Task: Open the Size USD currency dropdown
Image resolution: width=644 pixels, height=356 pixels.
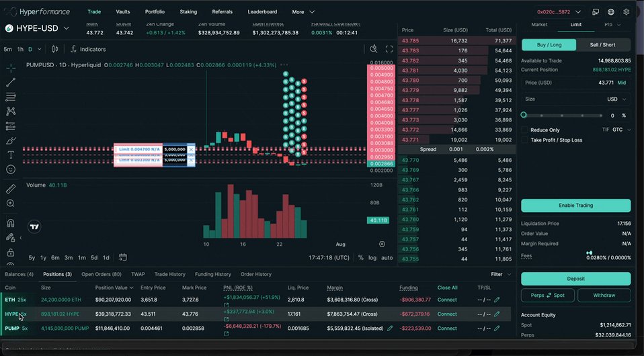Action: click(x=616, y=99)
